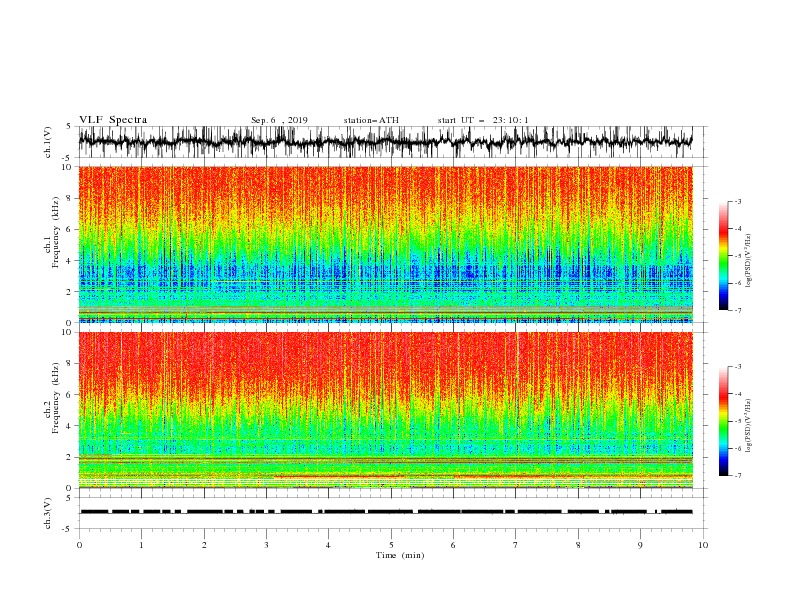Image resolution: width=792 pixels, height=612 pixels.
Task: Click the ch.2 spectrogram "4" kHz tick label
Action: pos(69,426)
